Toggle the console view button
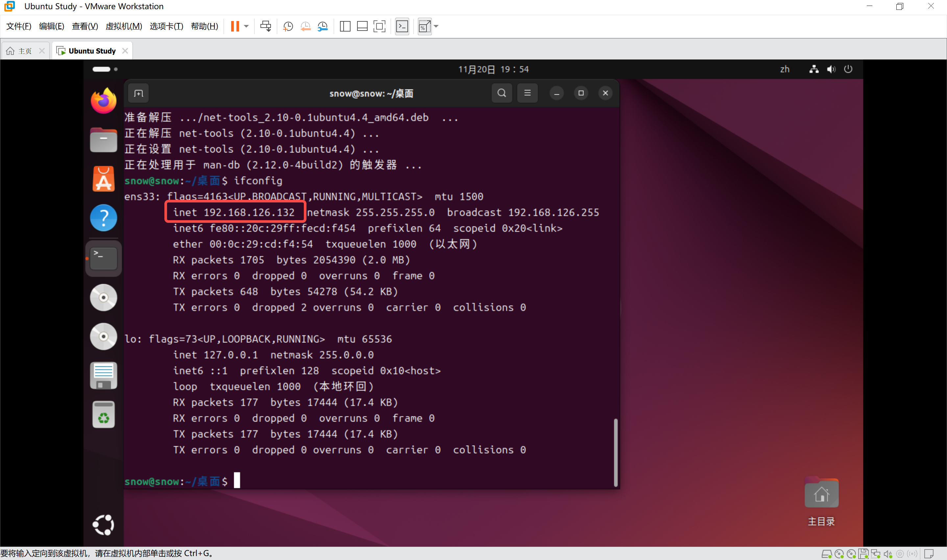The height and width of the screenshot is (560, 947). click(402, 26)
